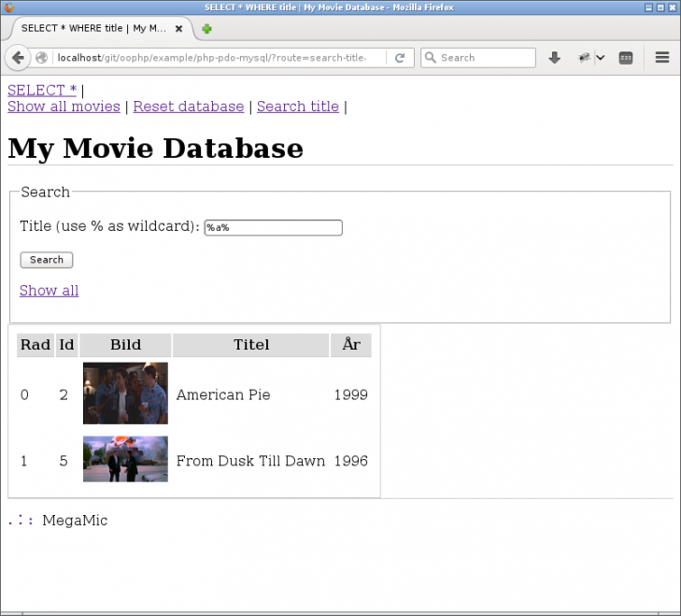Click the MegaMic footer text
681x616 pixels.
pos(75,521)
